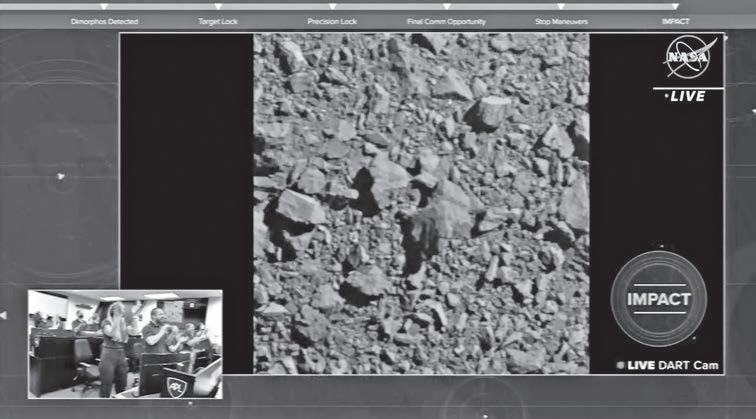Image resolution: width=756 pixels, height=419 pixels.
Task: Click the Stop Maneuvers timeline marker
Action: pos(561,7)
